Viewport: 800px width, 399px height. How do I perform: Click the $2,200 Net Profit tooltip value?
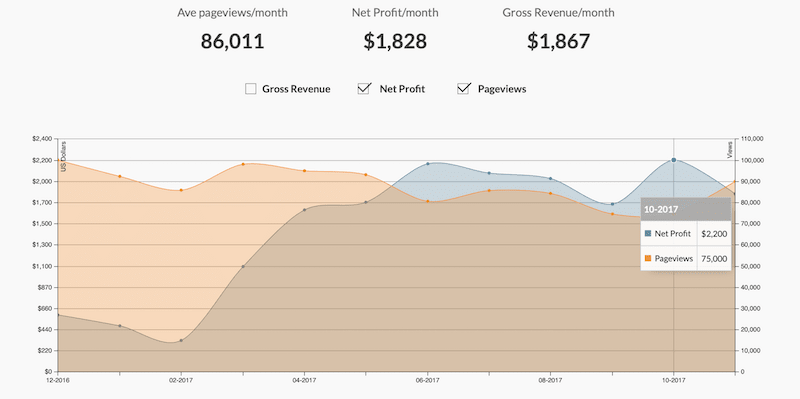pos(714,234)
